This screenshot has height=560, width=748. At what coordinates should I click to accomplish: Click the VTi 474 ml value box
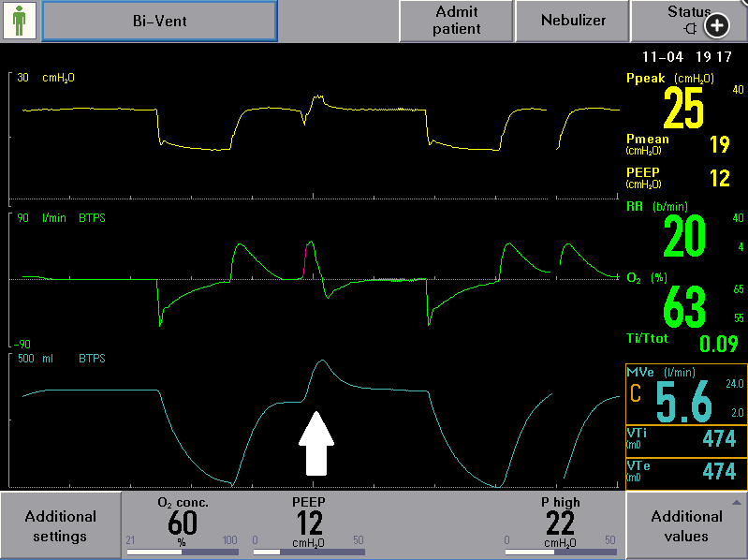tap(685, 440)
